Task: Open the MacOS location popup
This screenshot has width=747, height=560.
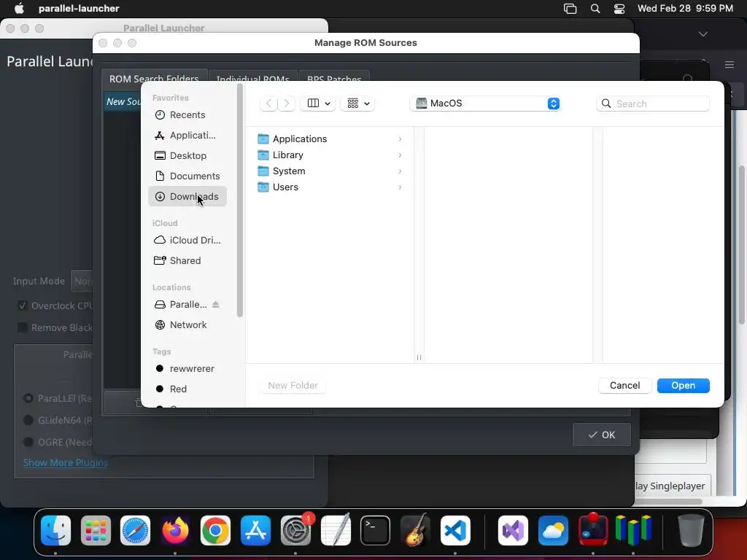Action: tap(485, 104)
